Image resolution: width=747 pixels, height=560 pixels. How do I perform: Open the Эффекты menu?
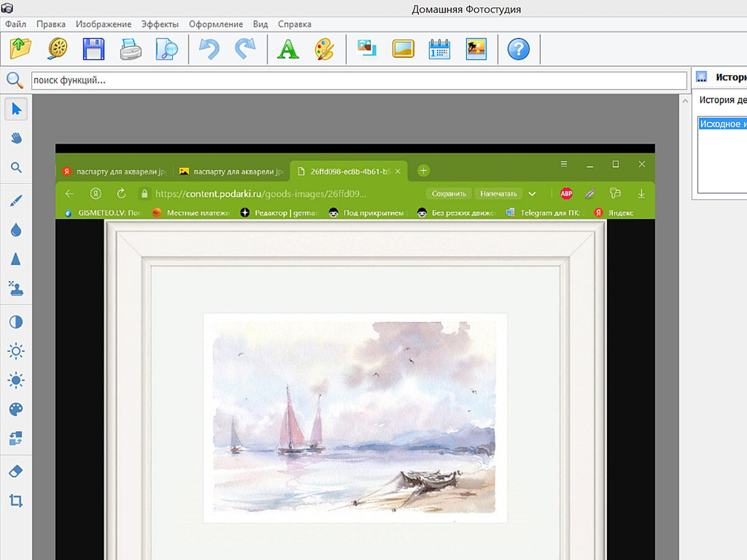point(160,24)
